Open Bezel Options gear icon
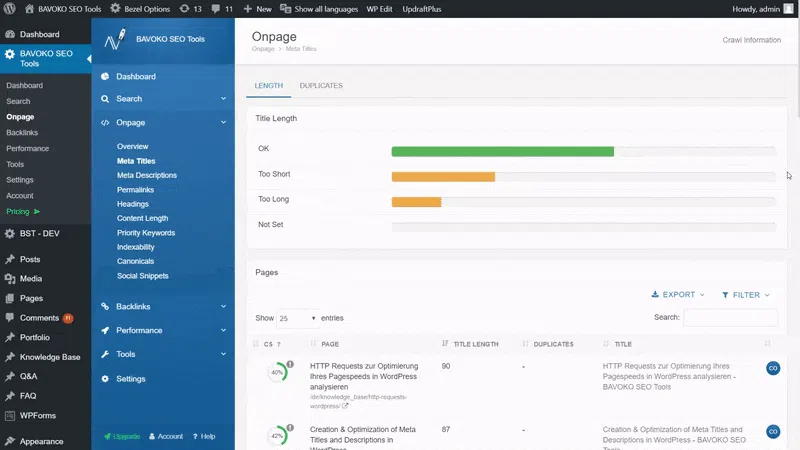This screenshot has height=450, width=800. tap(115, 9)
